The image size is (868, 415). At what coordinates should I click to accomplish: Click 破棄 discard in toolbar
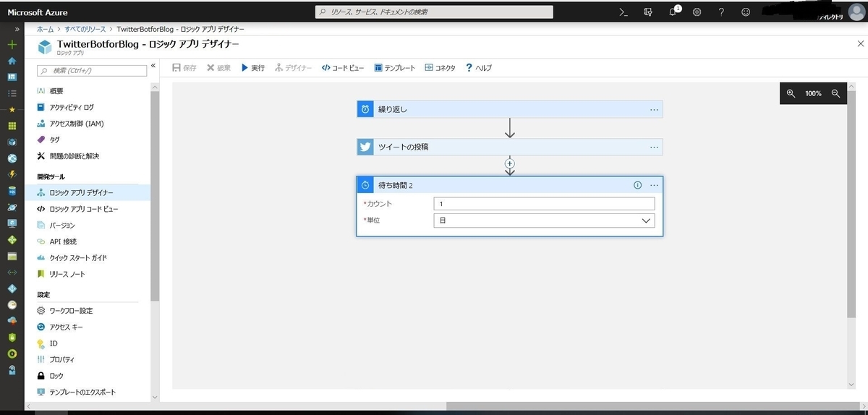[x=218, y=67]
